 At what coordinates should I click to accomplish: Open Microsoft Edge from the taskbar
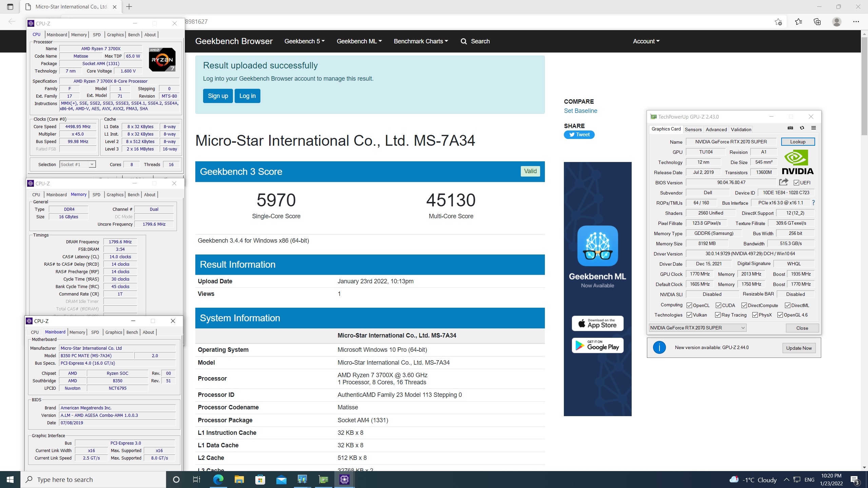[218, 480]
